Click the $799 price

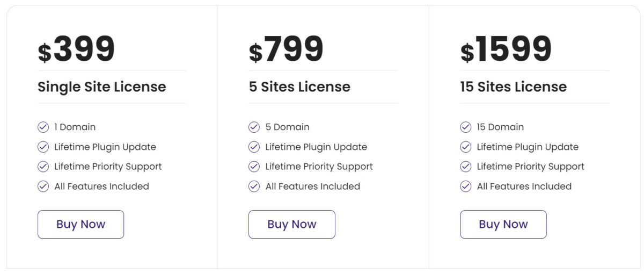(x=286, y=49)
